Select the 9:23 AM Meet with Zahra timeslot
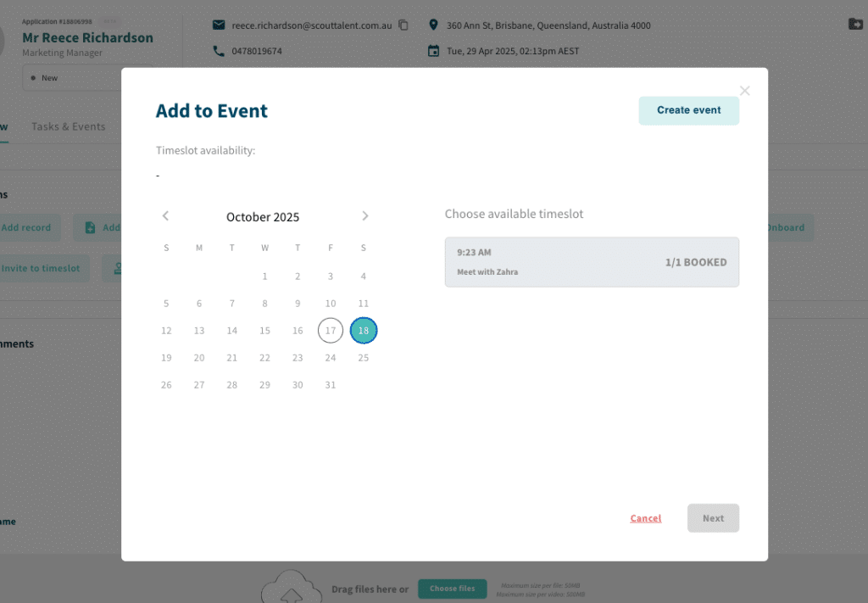Image resolution: width=868 pixels, height=603 pixels. point(592,262)
